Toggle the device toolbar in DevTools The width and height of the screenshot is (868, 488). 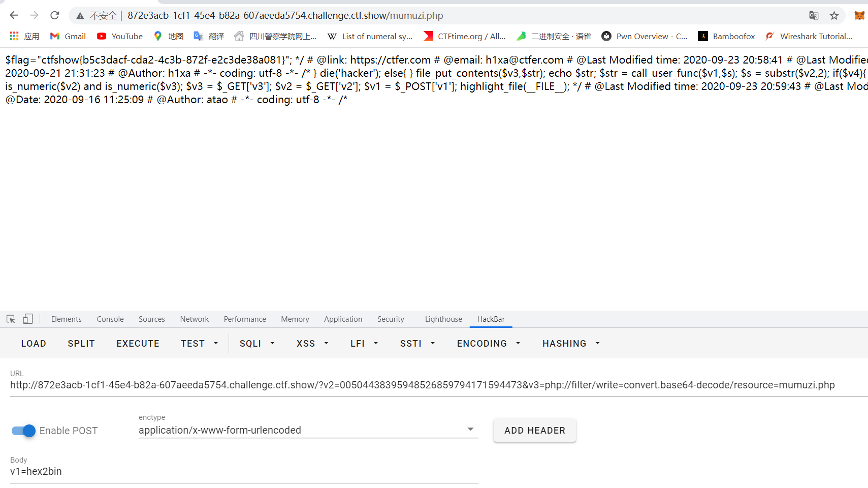tap(28, 319)
